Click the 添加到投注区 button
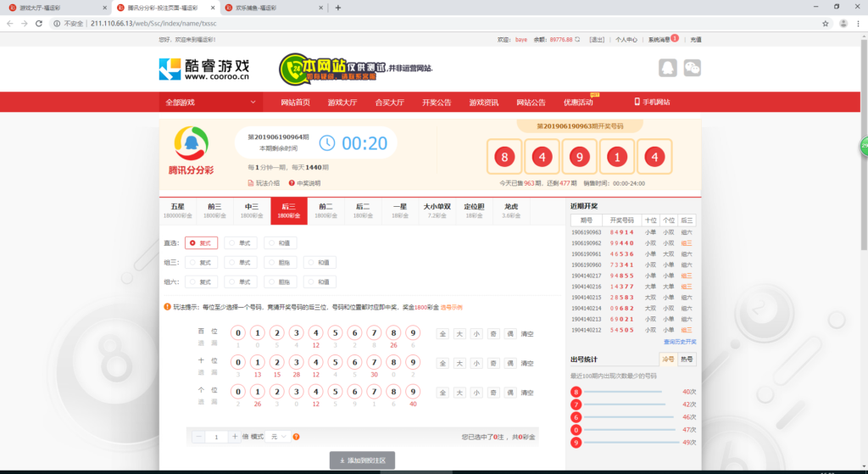The width and height of the screenshot is (868, 474). (x=362, y=460)
